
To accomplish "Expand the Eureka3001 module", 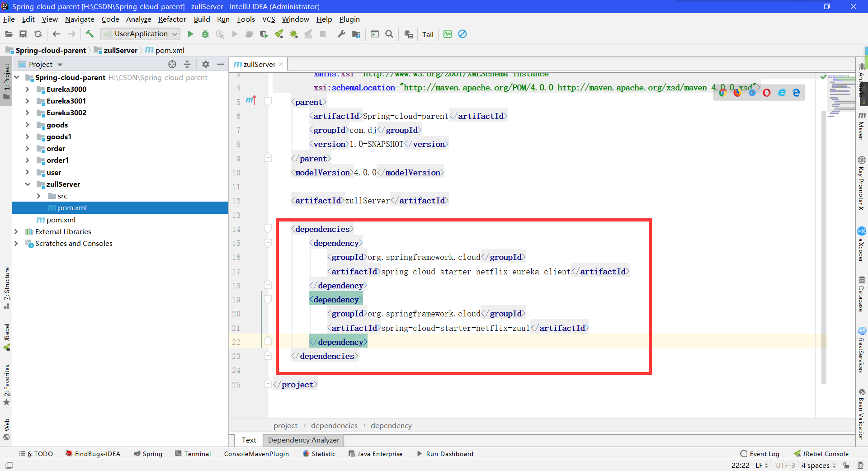I will (x=27, y=101).
